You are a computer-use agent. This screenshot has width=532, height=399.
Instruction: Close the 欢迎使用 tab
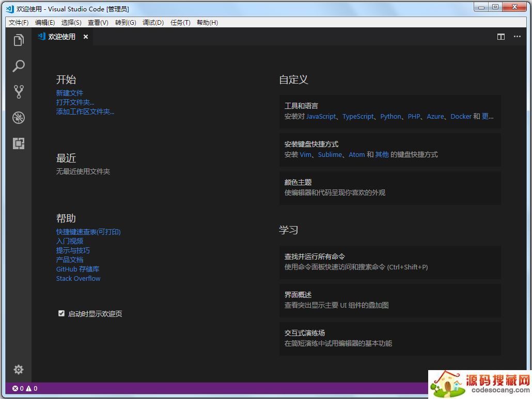click(85, 37)
